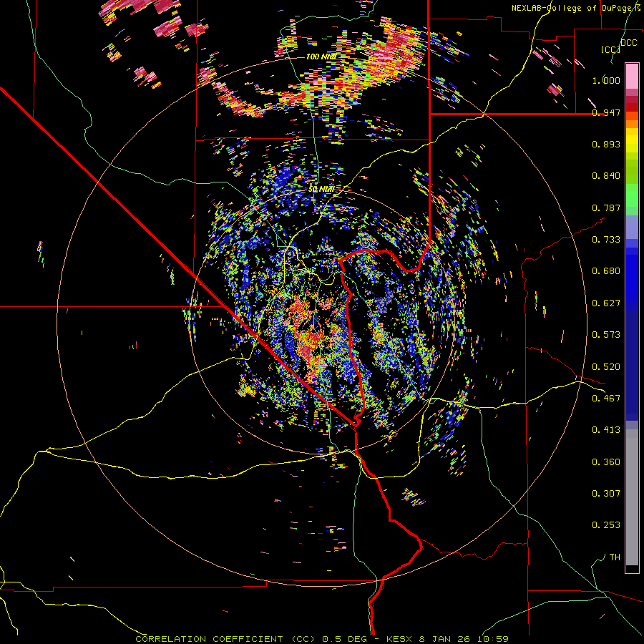This screenshot has width=644, height=644.
Task: Click the TH label at the scale bottom
Action: (x=615, y=557)
